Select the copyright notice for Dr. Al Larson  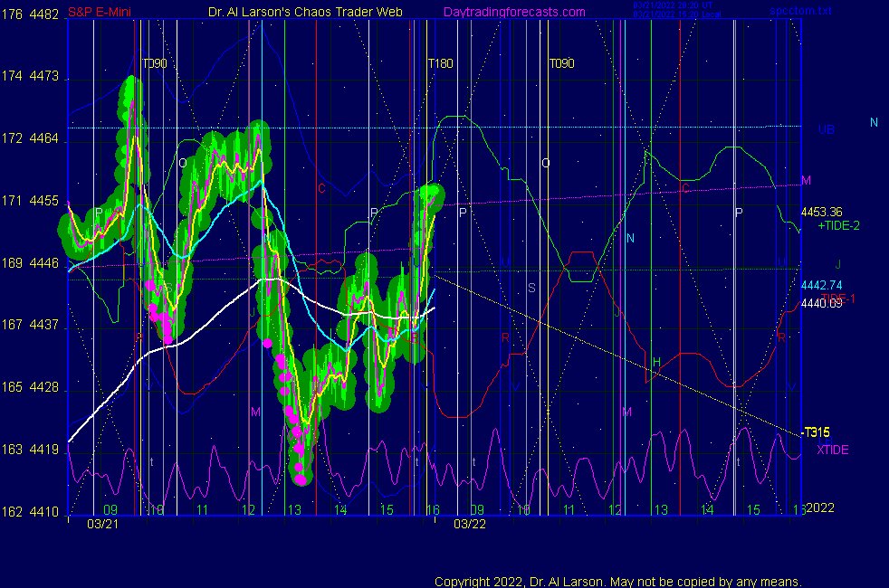pos(618,581)
